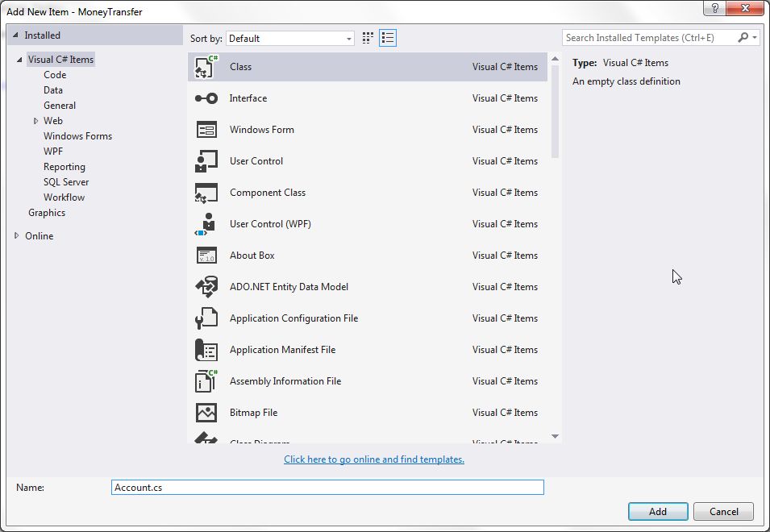Click the 'Interface' template name

click(248, 98)
